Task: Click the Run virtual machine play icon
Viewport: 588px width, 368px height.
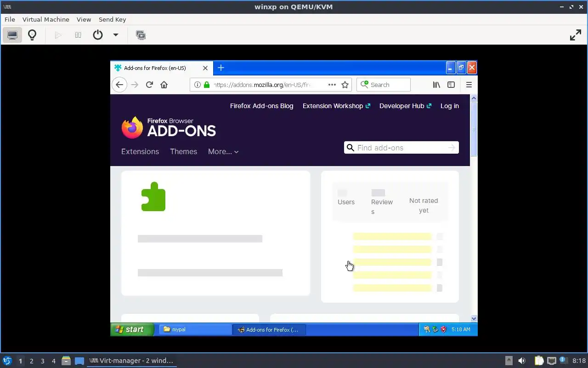Action: [x=58, y=35]
